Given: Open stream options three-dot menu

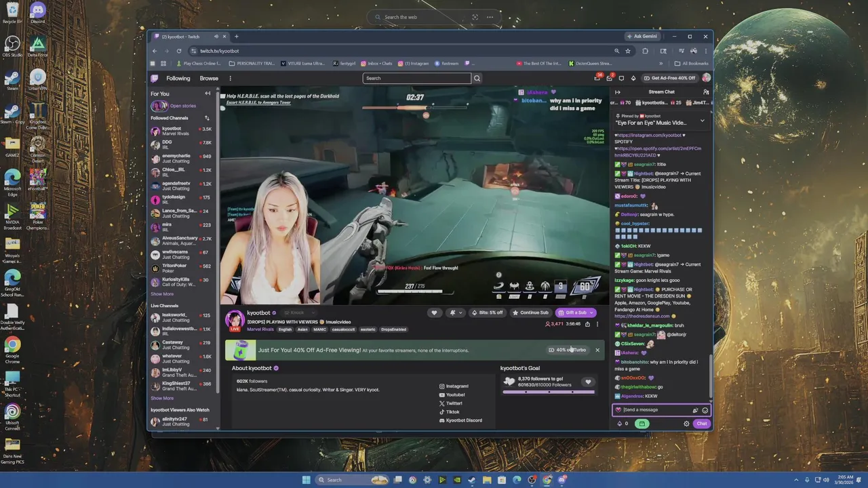Looking at the screenshot, I should 597,324.
